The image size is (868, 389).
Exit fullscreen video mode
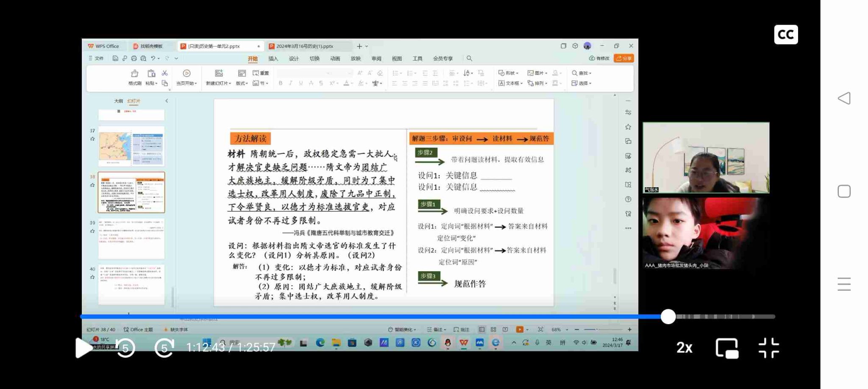point(769,348)
